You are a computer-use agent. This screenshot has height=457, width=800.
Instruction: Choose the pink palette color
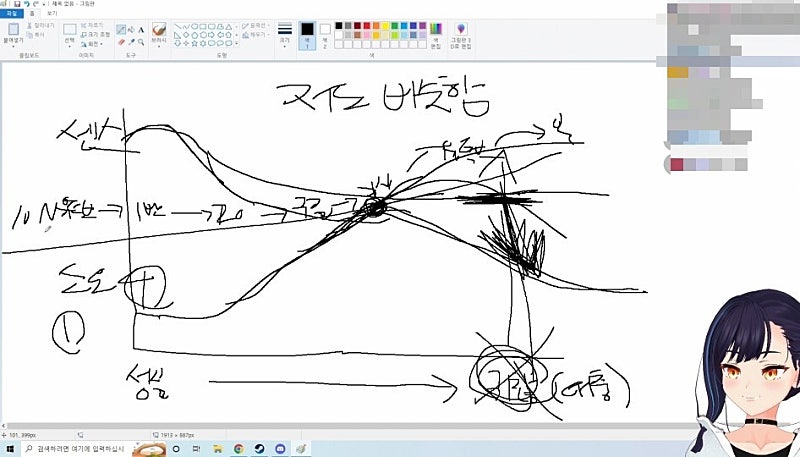coord(367,35)
